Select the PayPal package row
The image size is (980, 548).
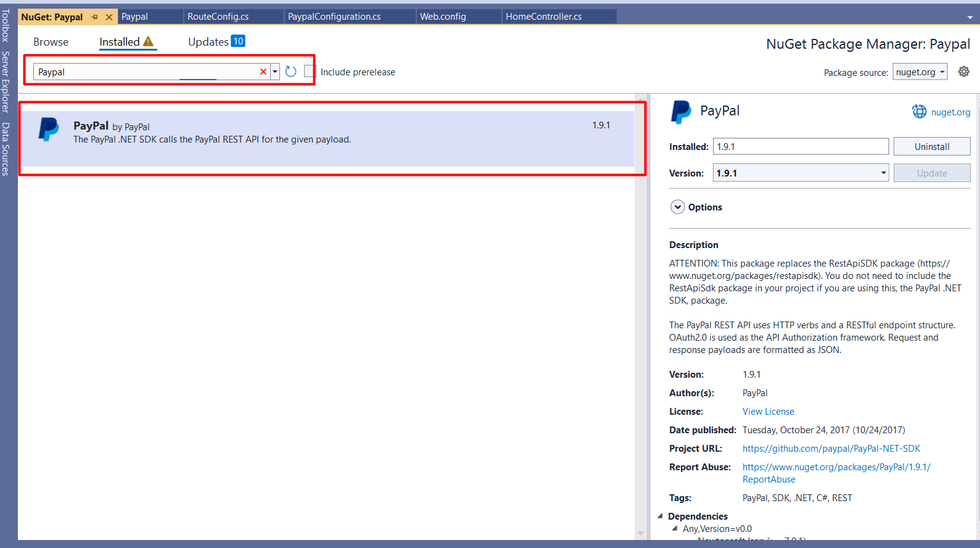point(327,138)
